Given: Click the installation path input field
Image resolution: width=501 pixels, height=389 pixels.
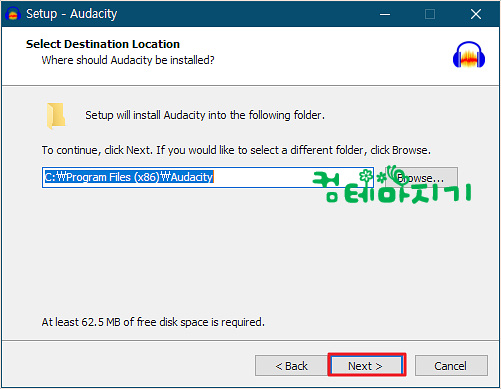Looking at the screenshot, I should 208,177.
